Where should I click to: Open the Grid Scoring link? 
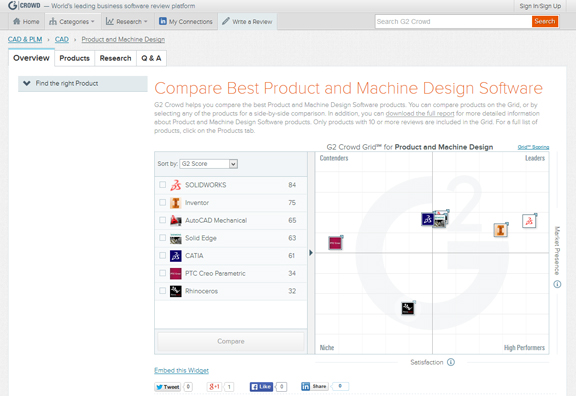533,147
